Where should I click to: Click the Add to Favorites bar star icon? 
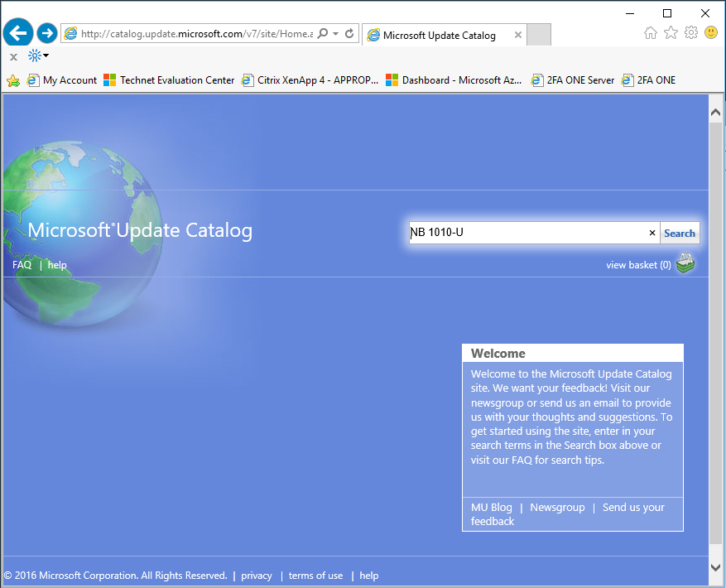[13, 80]
